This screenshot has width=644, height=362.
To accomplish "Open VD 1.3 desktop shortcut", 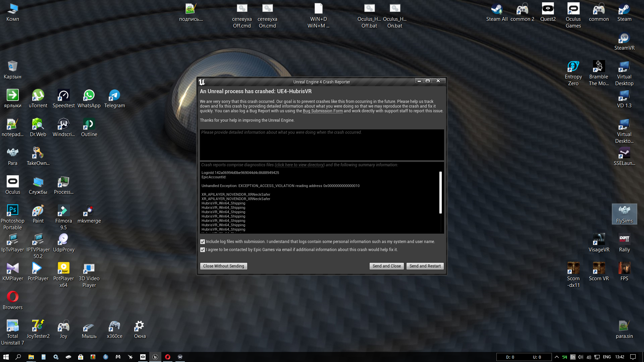I will (624, 99).
